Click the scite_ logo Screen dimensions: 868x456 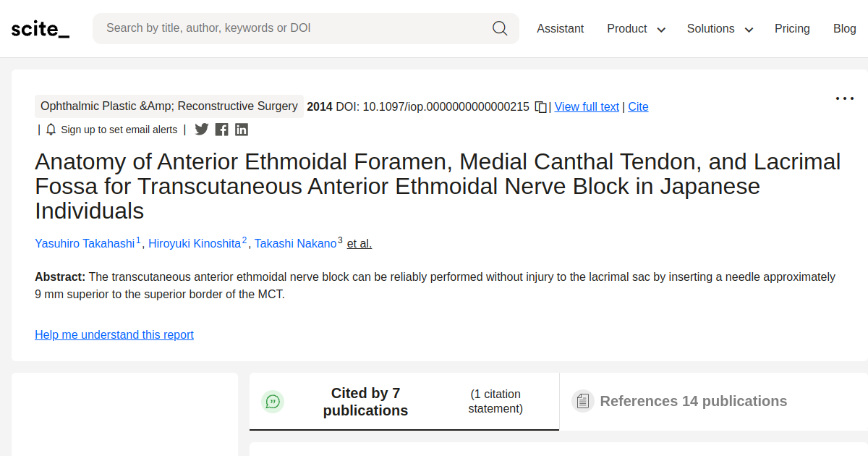pos(40,28)
